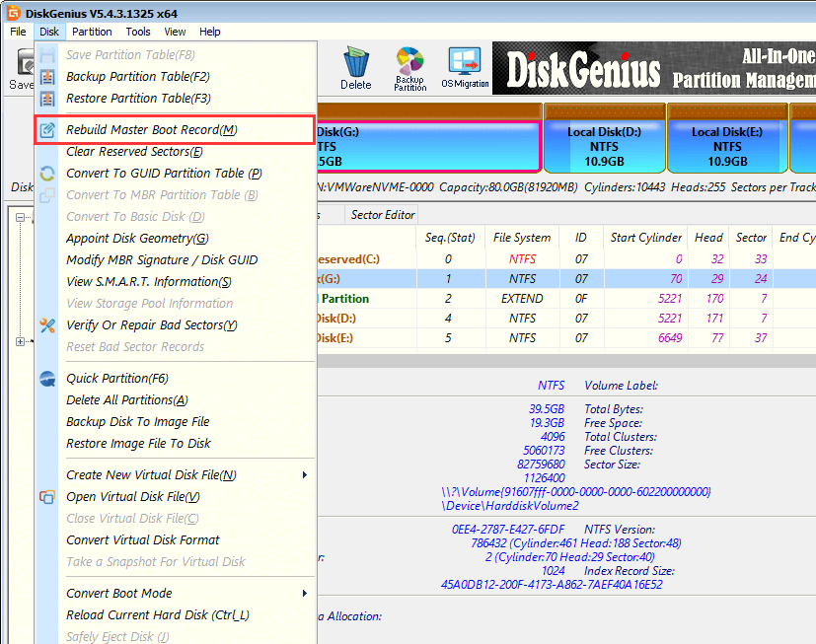Expand the lower disk tree node
Viewport: 816px width, 644px height.
pos(20,342)
